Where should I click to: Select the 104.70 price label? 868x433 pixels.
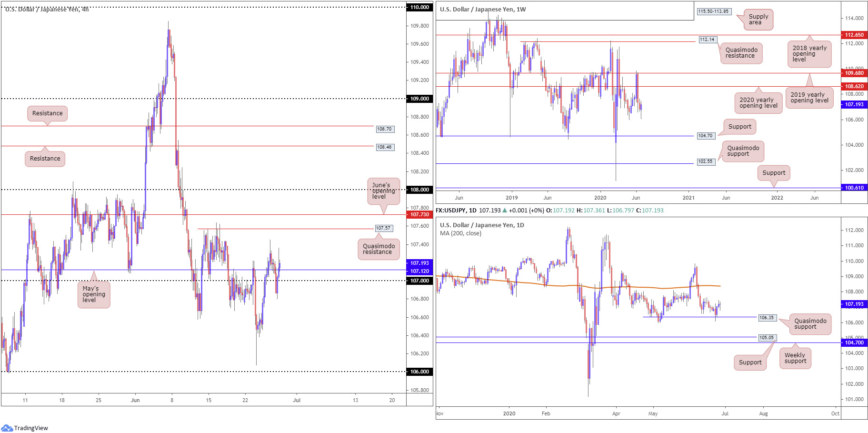coord(705,136)
